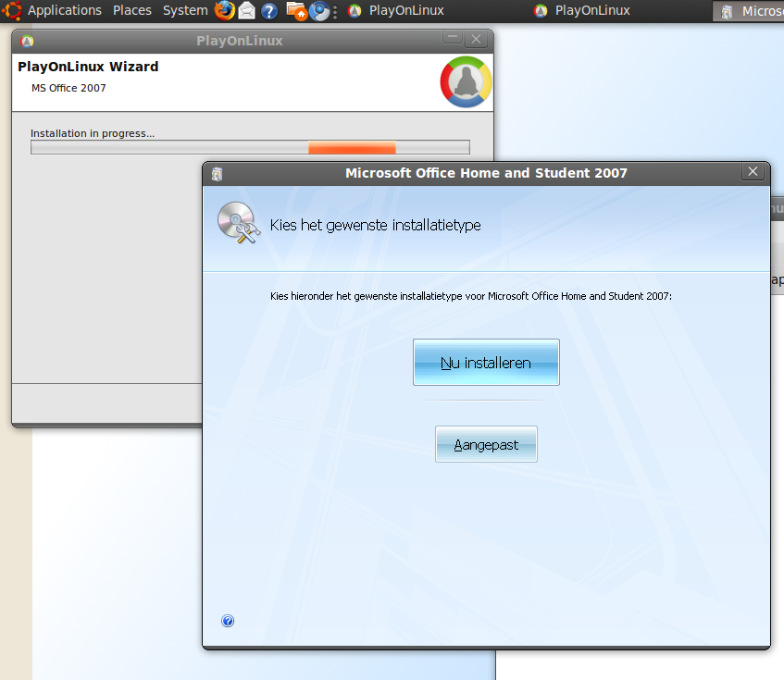
Task: Open the Applications menu
Action: click(x=65, y=10)
